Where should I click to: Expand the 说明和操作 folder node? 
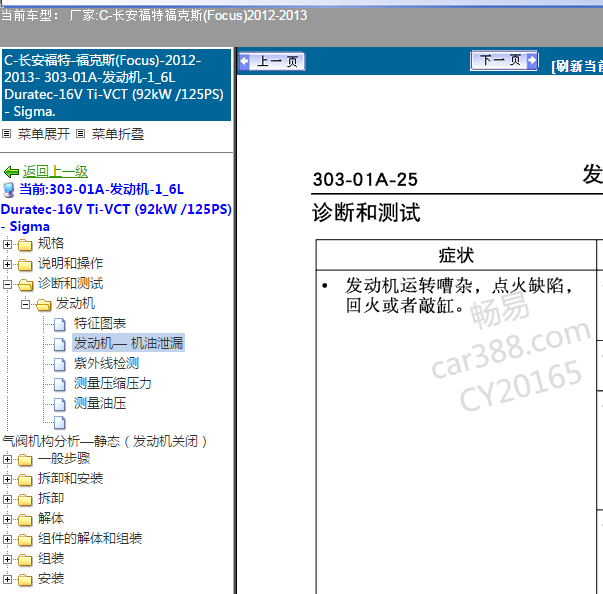(7, 264)
